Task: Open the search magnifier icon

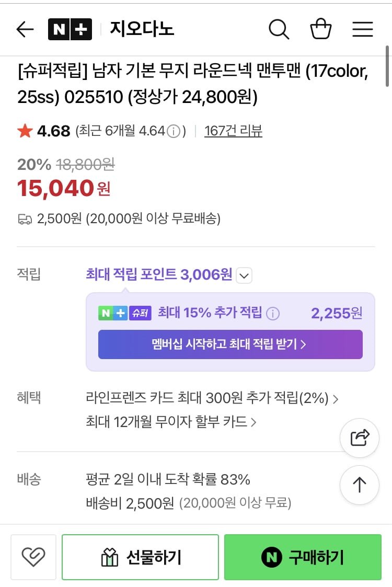Action: (279, 30)
